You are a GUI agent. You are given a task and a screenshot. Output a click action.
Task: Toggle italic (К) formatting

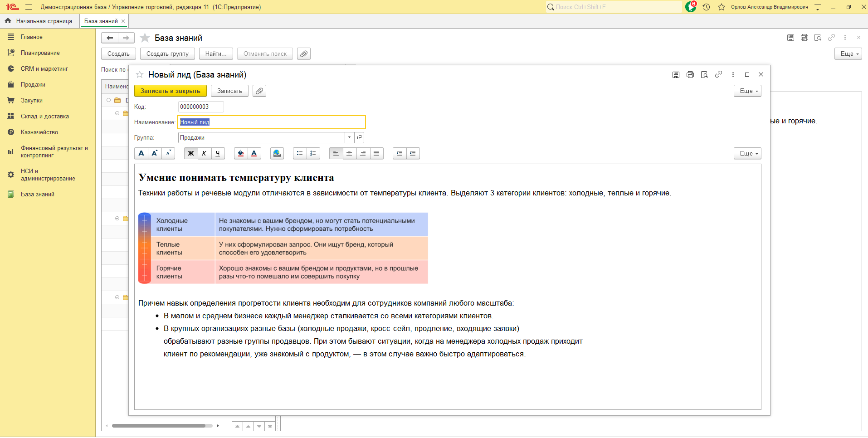205,153
